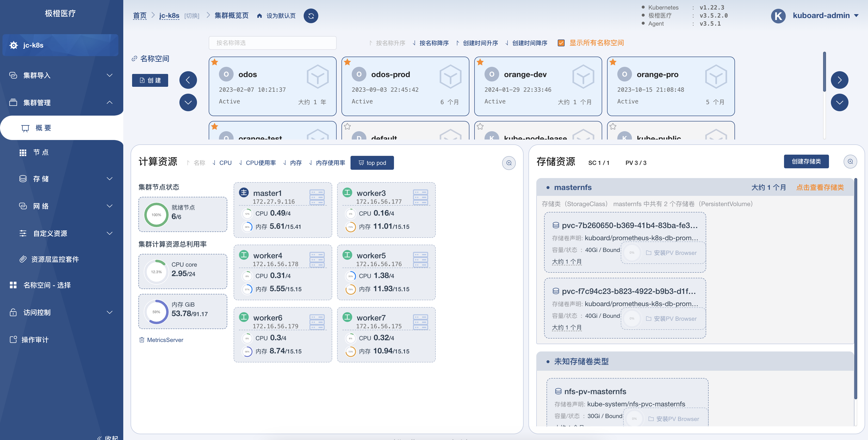
Task: Click the 点击查看存储类 link
Action: pyautogui.click(x=820, y=188)
